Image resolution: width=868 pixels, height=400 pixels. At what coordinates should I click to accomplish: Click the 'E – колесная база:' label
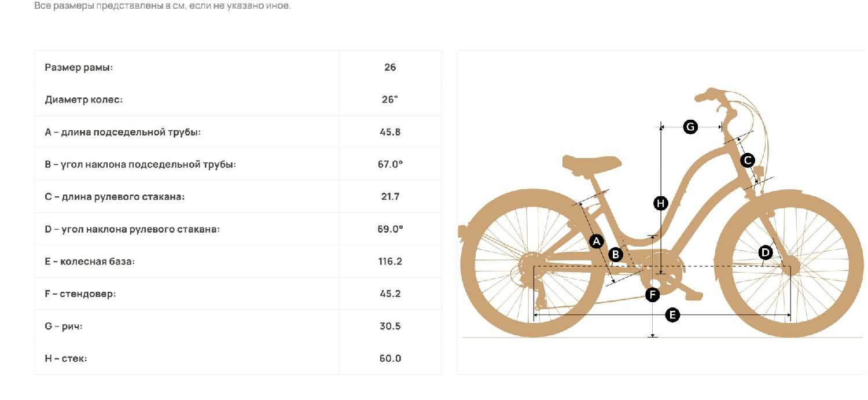[90, 262]
